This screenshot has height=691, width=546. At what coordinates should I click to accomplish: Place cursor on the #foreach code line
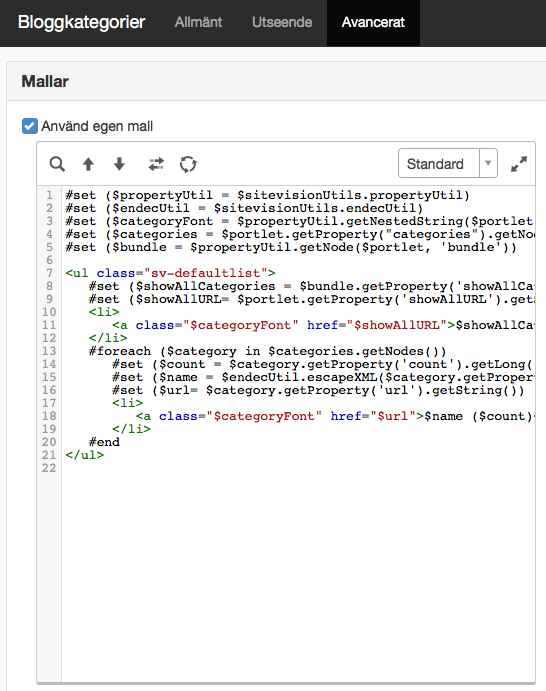267,351
